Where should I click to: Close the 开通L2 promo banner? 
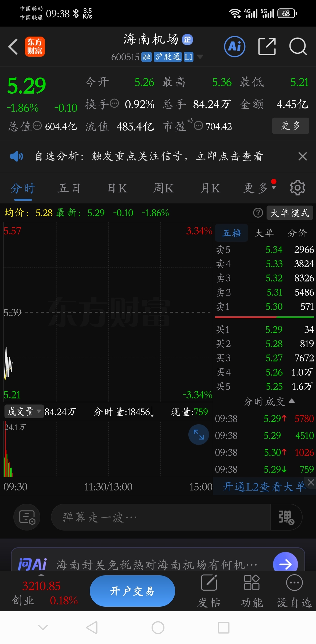point(311,482)
